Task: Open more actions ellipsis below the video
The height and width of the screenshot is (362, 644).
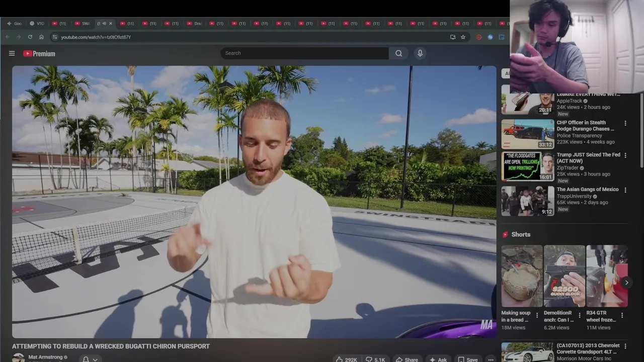Action: (x=491, y=359)
